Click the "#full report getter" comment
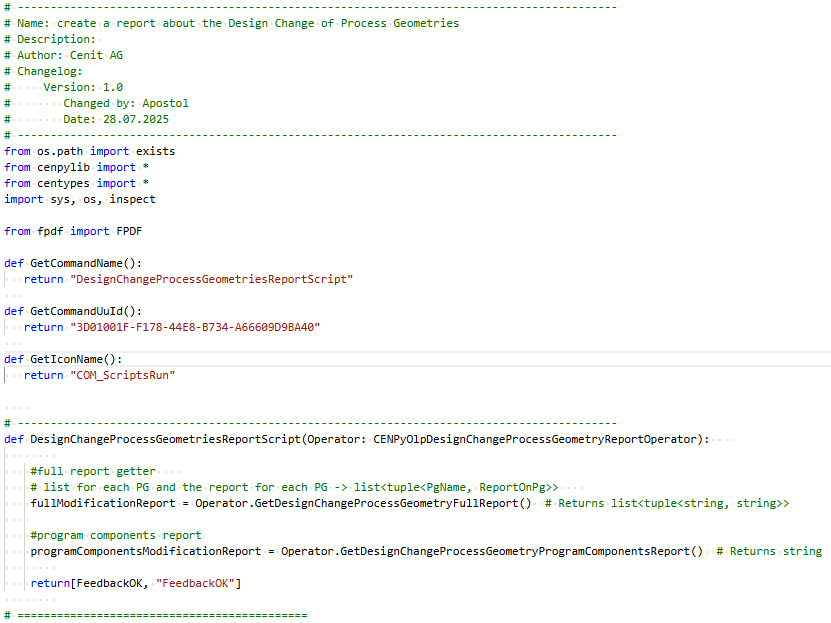Image resolution: width=831 pixels, height=623 pixels. point(93,471)
